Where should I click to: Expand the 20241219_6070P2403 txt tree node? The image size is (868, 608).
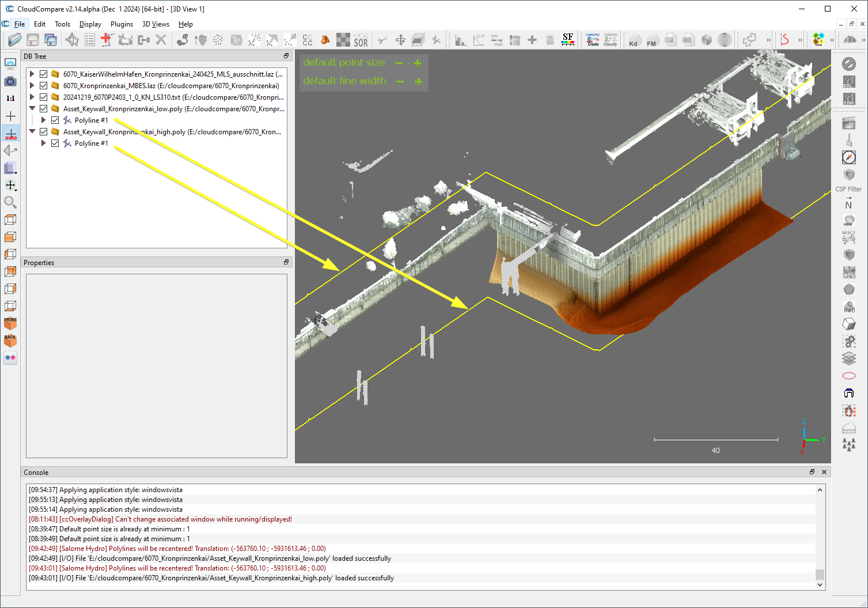(32, 97)
